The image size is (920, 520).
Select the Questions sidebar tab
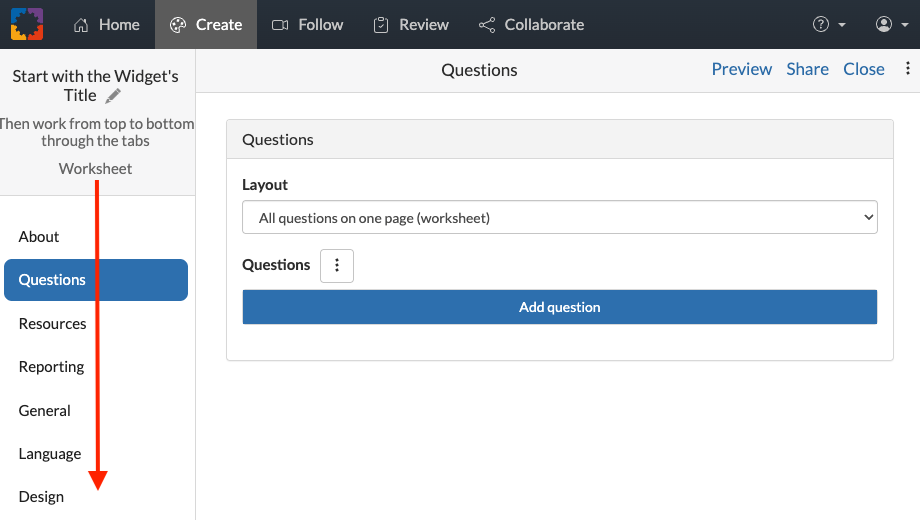click(96, 280)
